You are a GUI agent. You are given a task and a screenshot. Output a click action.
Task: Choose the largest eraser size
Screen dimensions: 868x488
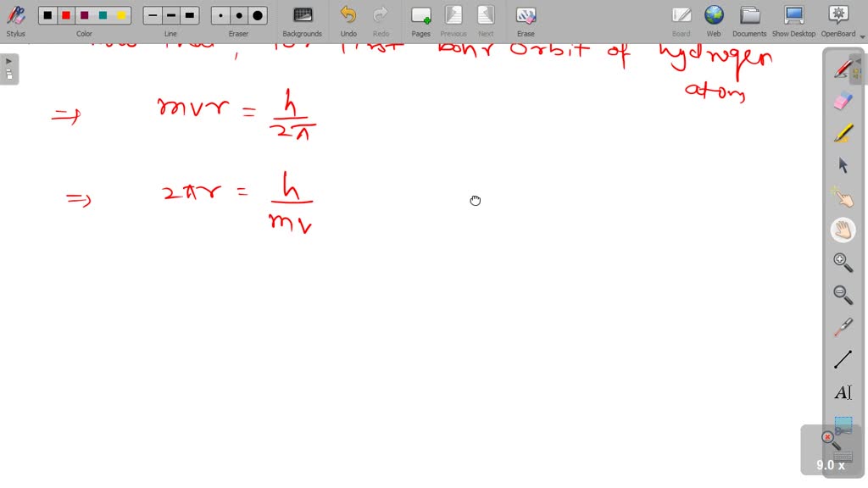click(258, 15)
